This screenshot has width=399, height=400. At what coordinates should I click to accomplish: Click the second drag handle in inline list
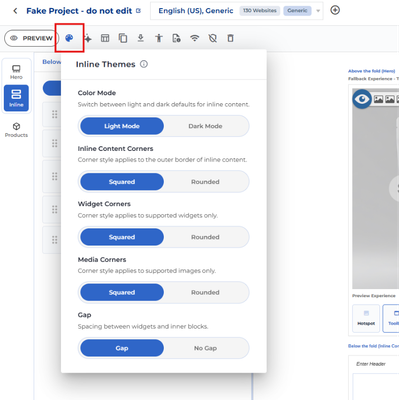coord(55,143)
